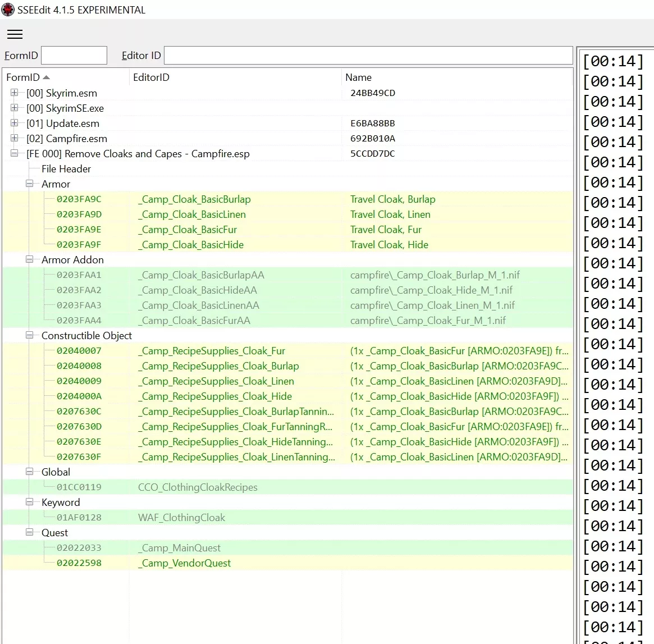This screenshot has height=644, width=654.
Task: Select record 0203FA9D _Camp_Cloak_BasicLinen
Action: tap(288, 214)
